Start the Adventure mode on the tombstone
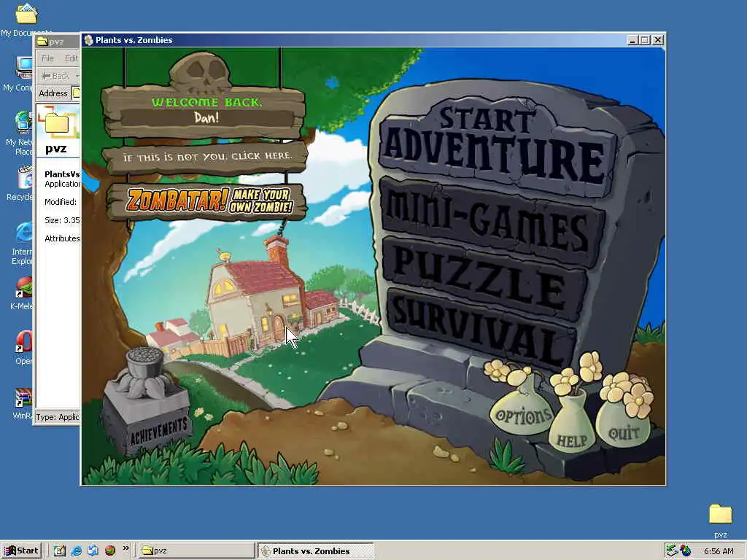Screen dimensions: 747x560 495,145
